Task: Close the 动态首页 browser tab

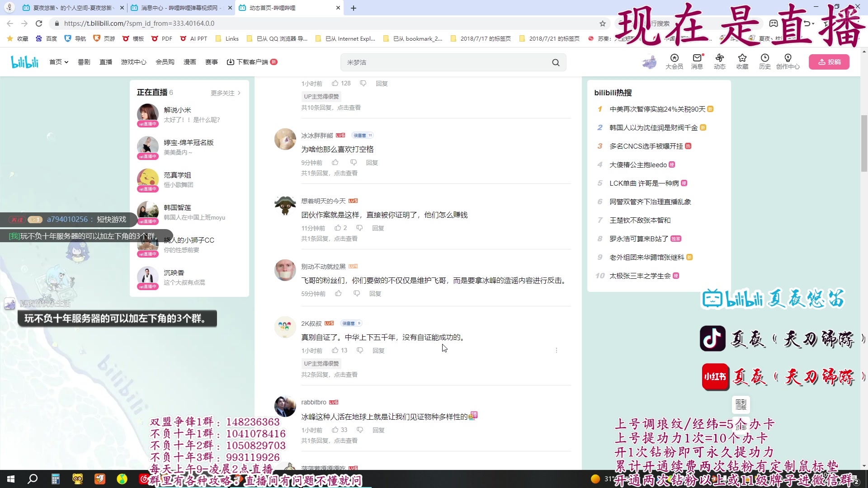Action: [338, 8]
